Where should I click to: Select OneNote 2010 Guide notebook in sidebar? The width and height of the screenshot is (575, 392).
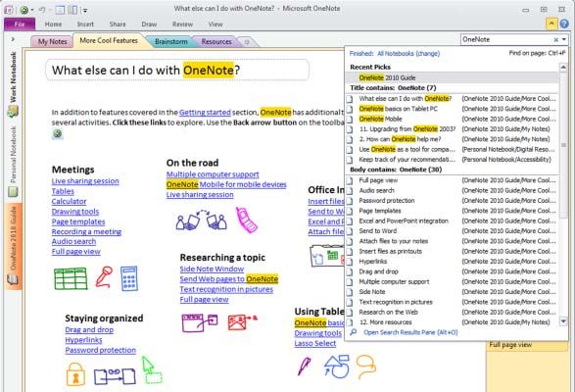pos(13,245)
